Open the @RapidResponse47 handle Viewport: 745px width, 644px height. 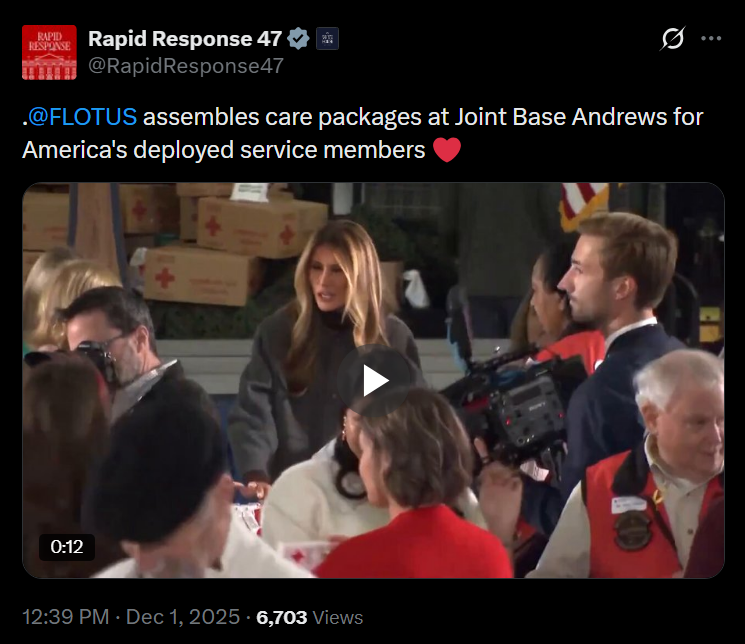pos(186,66)
